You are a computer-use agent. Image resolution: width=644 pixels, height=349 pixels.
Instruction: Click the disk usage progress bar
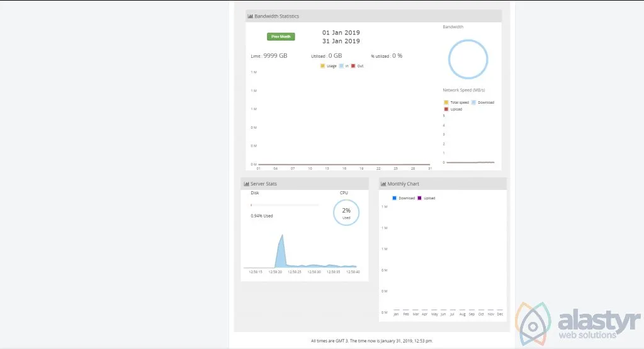tap(285, 204)
